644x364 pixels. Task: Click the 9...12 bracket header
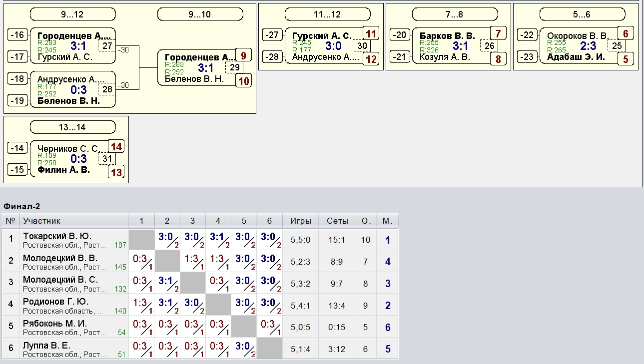click(x=73, y=14)
